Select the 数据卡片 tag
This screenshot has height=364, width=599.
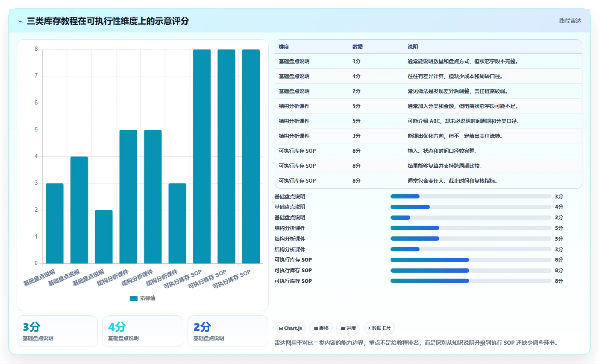pos(379,328)
